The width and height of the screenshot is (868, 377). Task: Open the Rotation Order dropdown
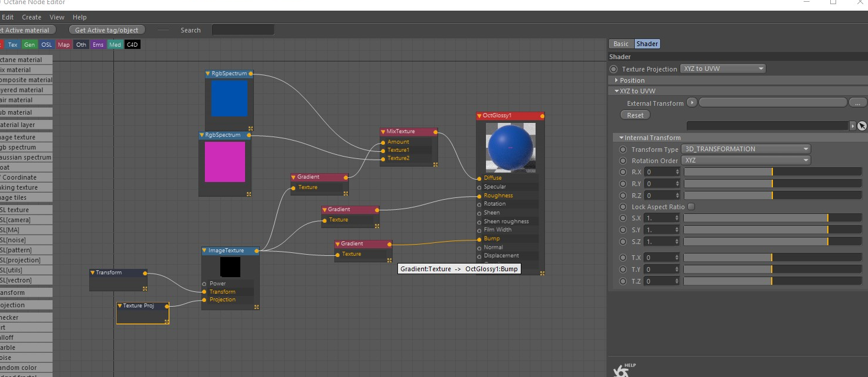click(746, 160)
